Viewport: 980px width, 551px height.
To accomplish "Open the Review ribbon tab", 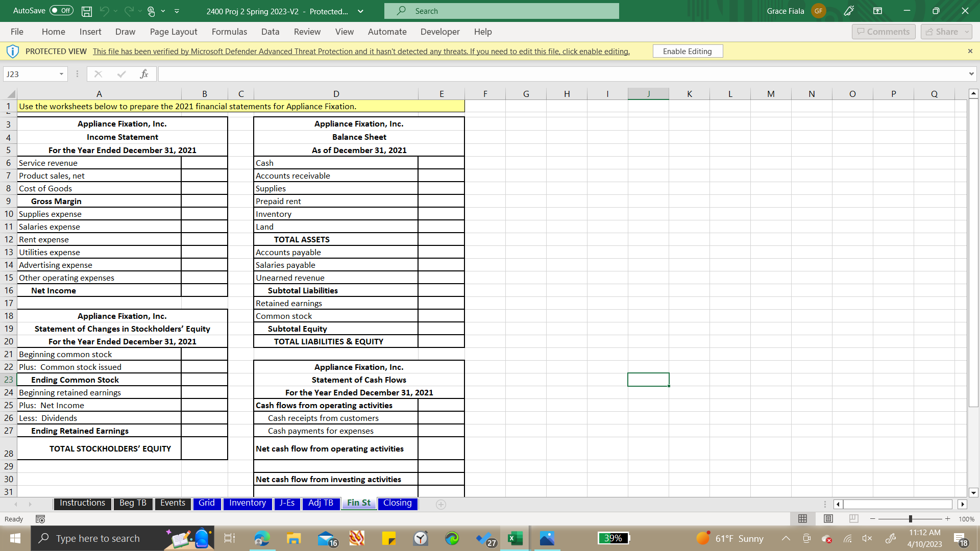I will click(307, 32).
